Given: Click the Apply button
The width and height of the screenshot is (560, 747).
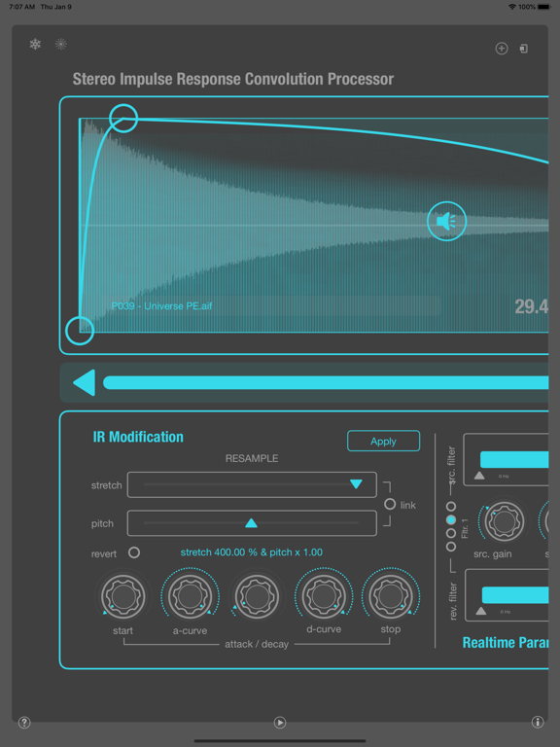Looking at the screenshot, I should (383, 442).
